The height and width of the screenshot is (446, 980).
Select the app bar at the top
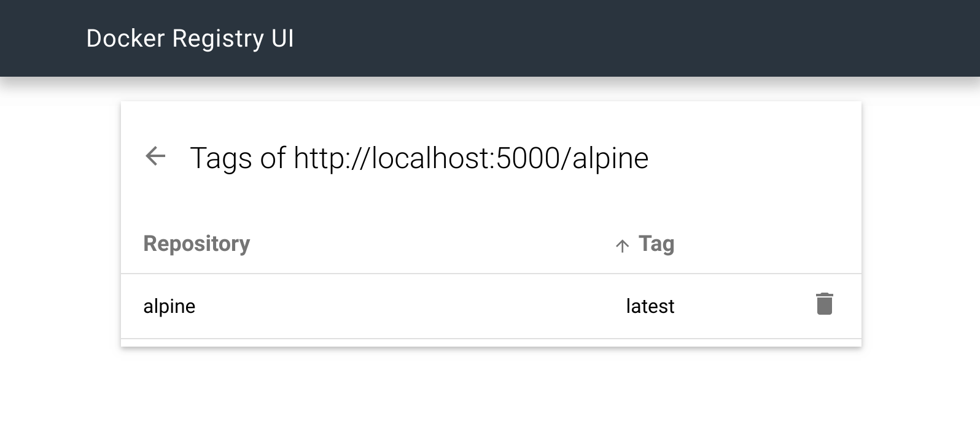point(490,38)
